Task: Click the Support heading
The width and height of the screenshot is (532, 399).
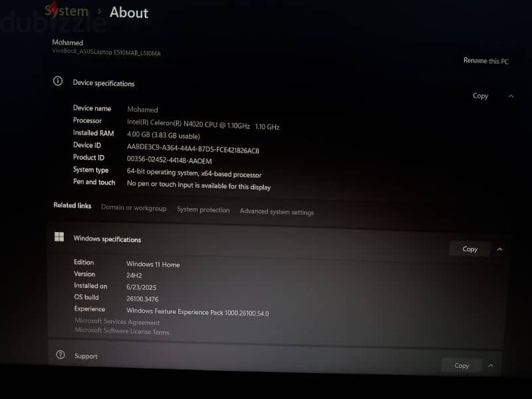Action: [x=86, y=356]
